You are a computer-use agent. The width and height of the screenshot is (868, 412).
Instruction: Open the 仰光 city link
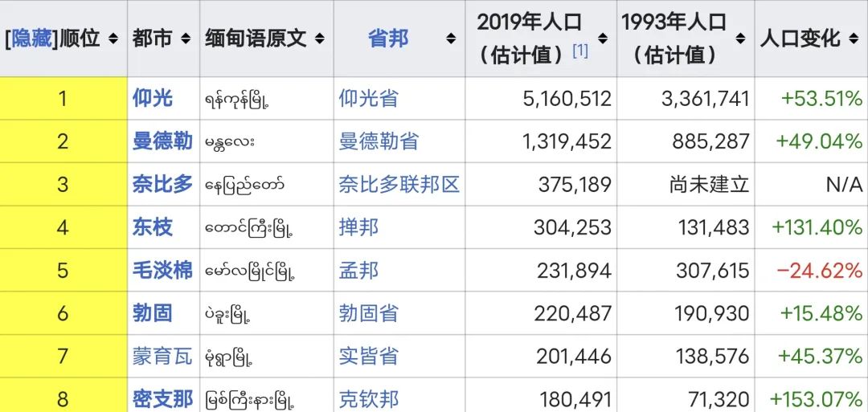(x=153, y=99)
